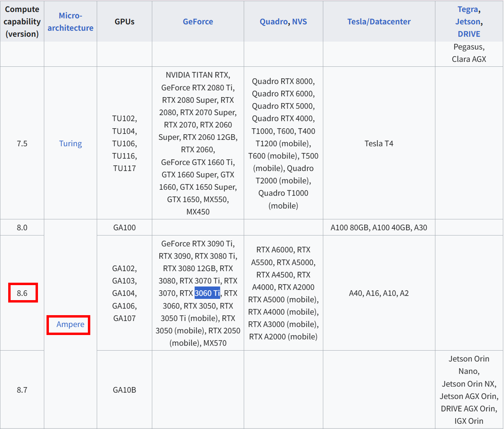The width and height of the screenshot is (504, 429).
Task: Select the 8.6 compute capability cell
Action: click(x=22, y=293)
